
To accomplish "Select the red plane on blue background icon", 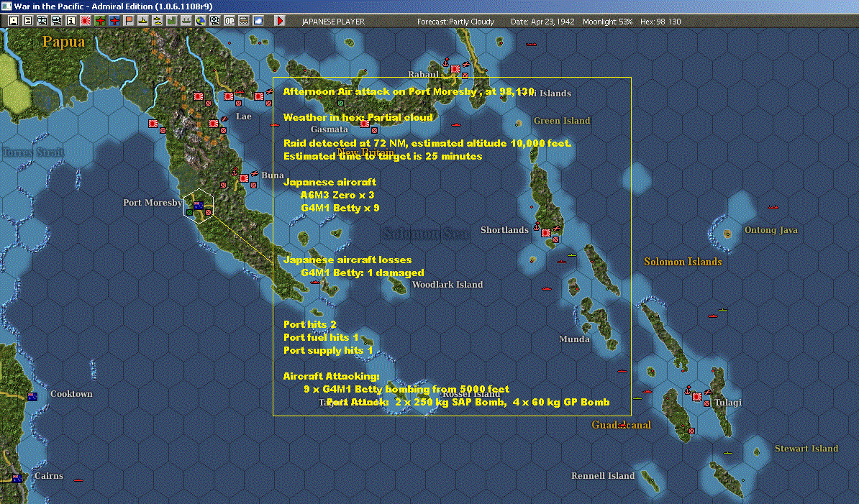I will point(114,21).
